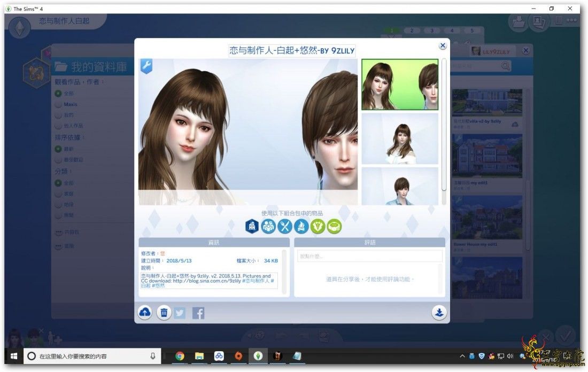
Task: Click the City Living pack building icon
Action: pos(252,227)
